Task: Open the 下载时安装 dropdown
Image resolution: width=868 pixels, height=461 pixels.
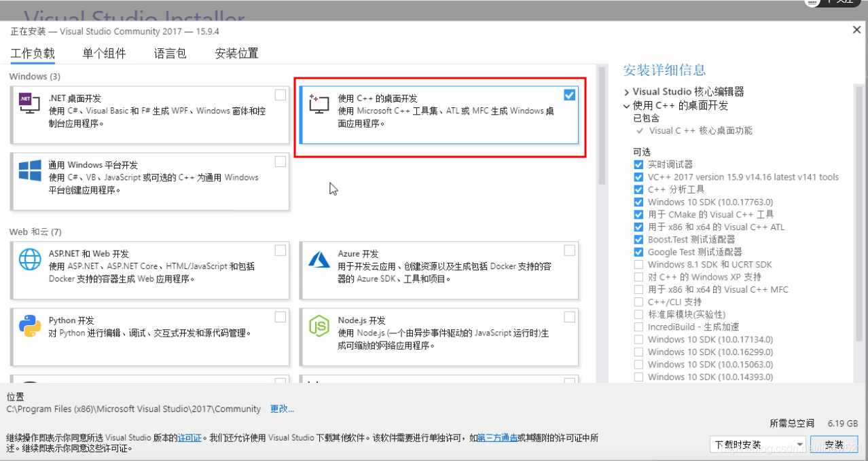Action: (757, 445)
